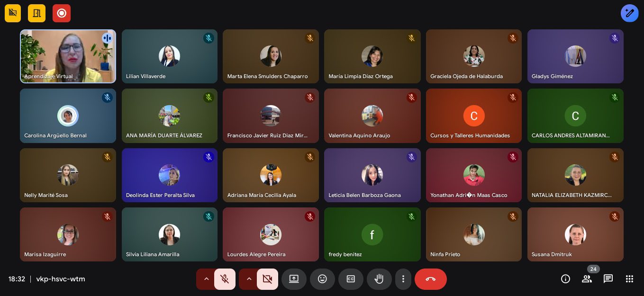Viewport: 644px width, 296px height.
Task: Raise your hand in the meeting
Action: pyautogui.click(x=379, y=279)
